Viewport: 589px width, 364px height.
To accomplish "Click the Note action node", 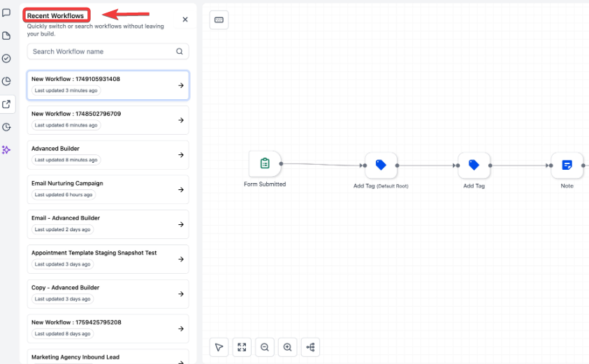I will (567, 166).
